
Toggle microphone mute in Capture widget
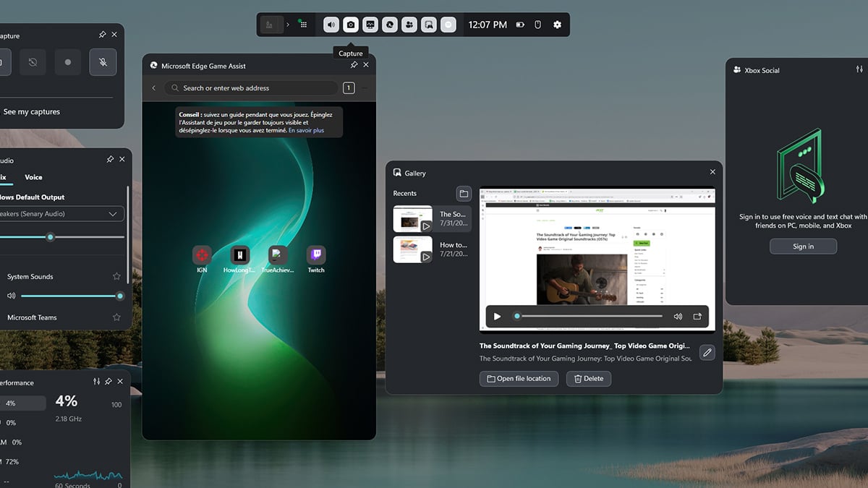(103, 62)
